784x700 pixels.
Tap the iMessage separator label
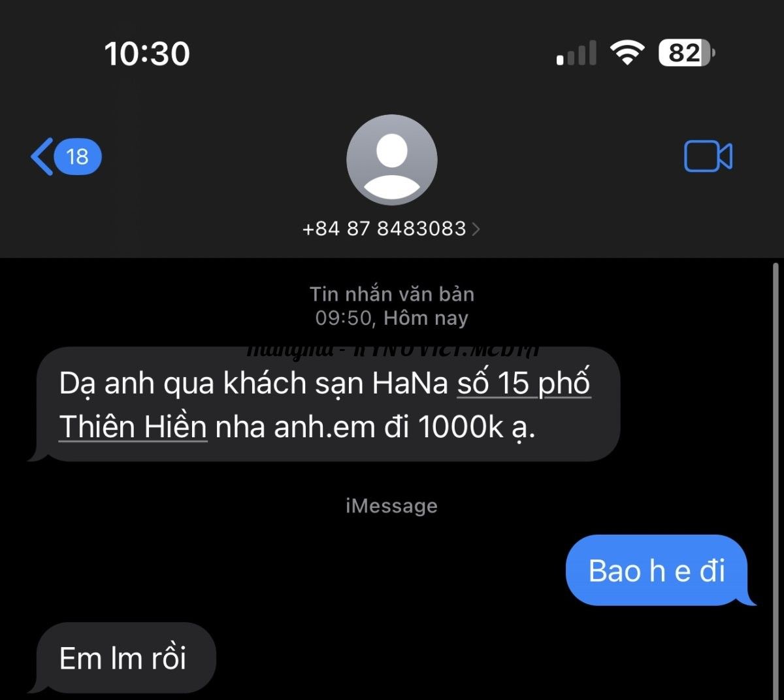pyautogui.click(x=392, y=506)
